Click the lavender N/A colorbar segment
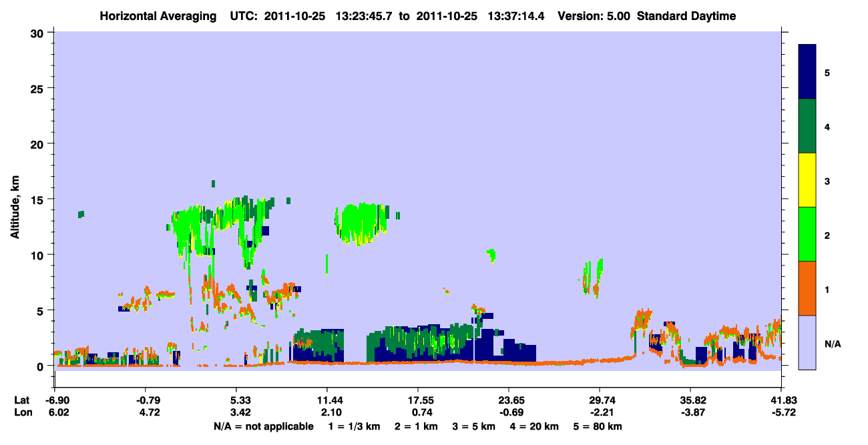 click(807, 342)
